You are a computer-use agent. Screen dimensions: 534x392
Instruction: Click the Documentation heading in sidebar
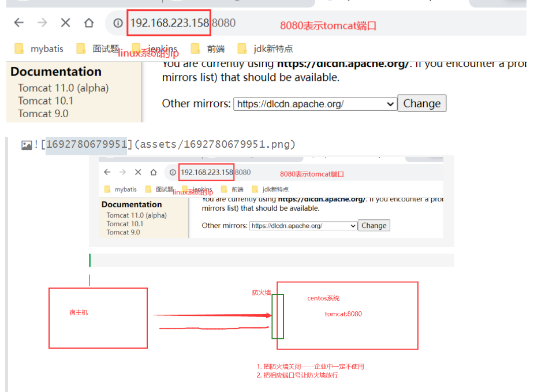56,72
